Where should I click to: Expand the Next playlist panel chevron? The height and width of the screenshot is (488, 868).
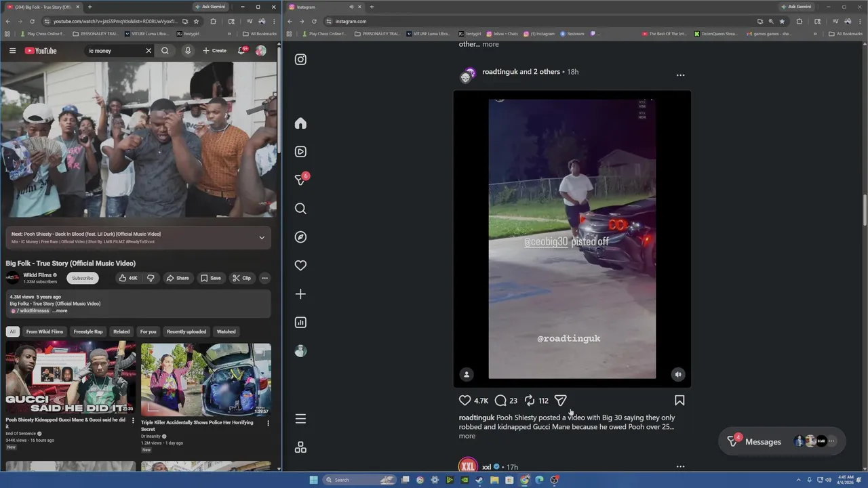click(x=262, y=238)
